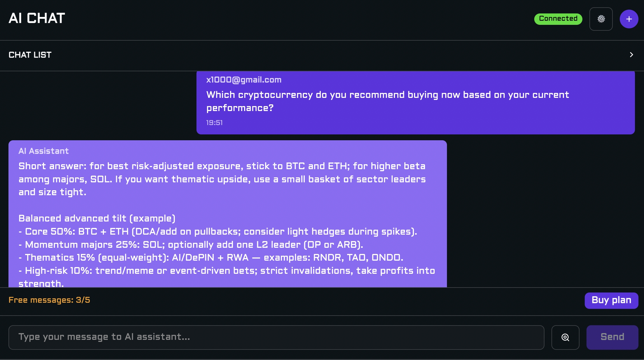This screenshot has height=360, width=644.
Task: Focus the AI assistant message input
Action: 276,337
